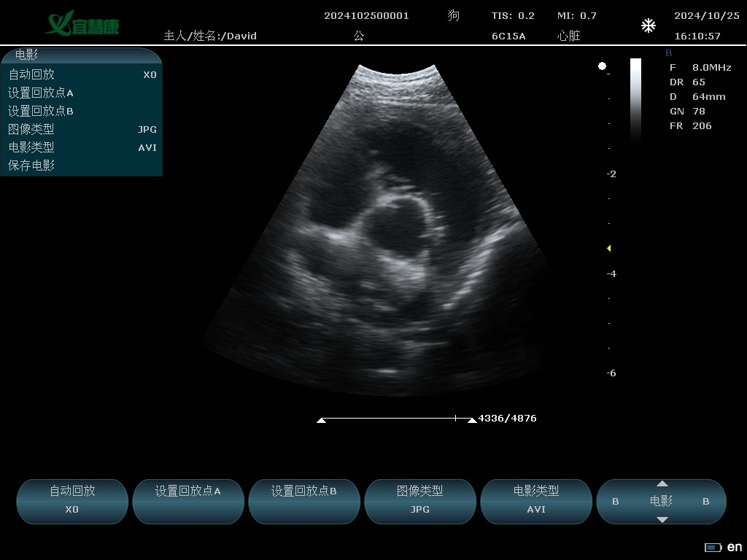
Task: Click the right triangle end of cine bar
Action: 472,420
